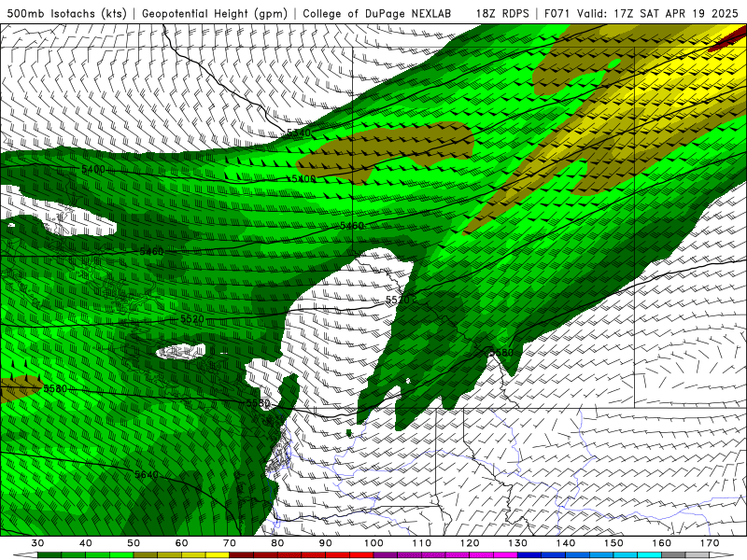Image resolution: width=747 pixels, height=560 pixels.
Task: Click "College of DuPage NEXLAB" in the header
Action: pos(377,13)
